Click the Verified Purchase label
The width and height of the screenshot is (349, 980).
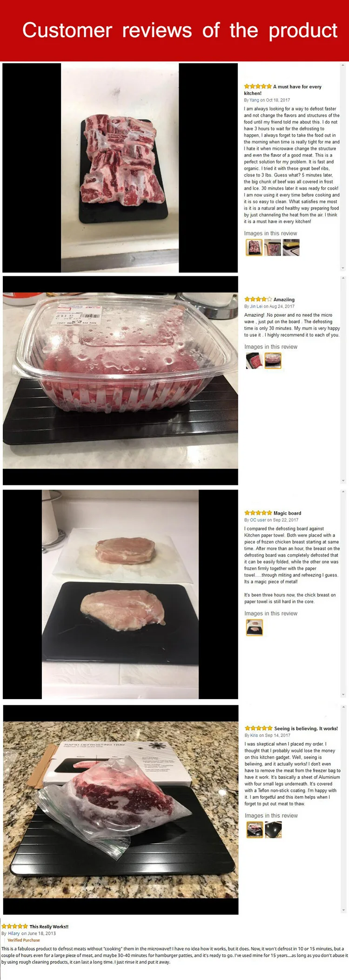click(24, 940)
